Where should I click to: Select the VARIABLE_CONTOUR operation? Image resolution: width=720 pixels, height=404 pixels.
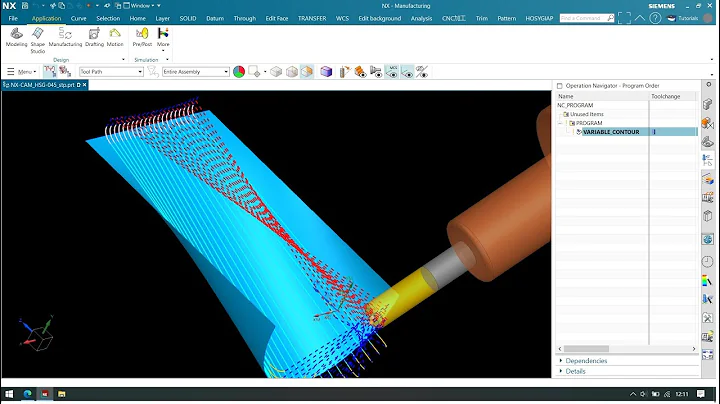(x=611, y=132)
